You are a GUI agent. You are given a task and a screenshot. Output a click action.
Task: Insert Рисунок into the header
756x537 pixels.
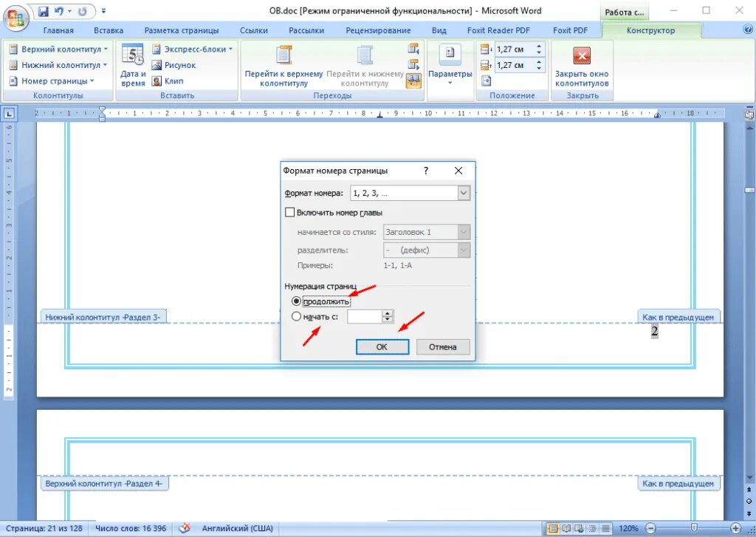tap(174, 65)
